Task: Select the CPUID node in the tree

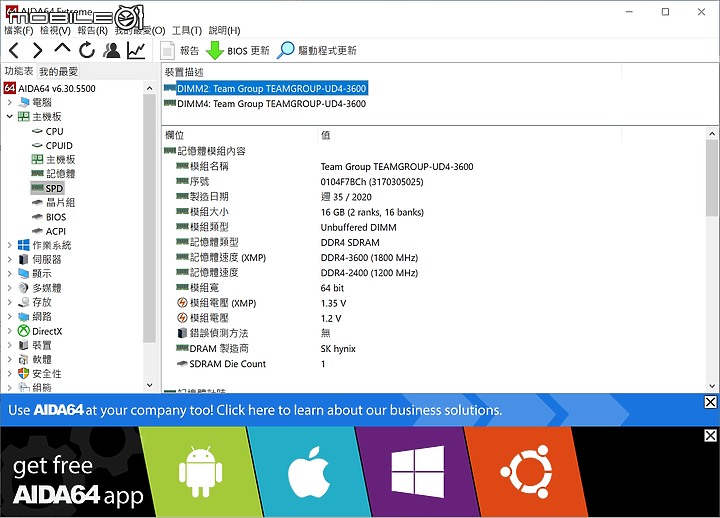Action: click(x=59, y=146)
